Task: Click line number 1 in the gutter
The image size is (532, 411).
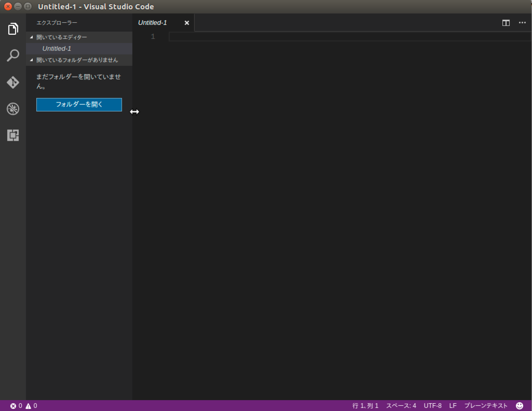Action: [x=153, y=37]
